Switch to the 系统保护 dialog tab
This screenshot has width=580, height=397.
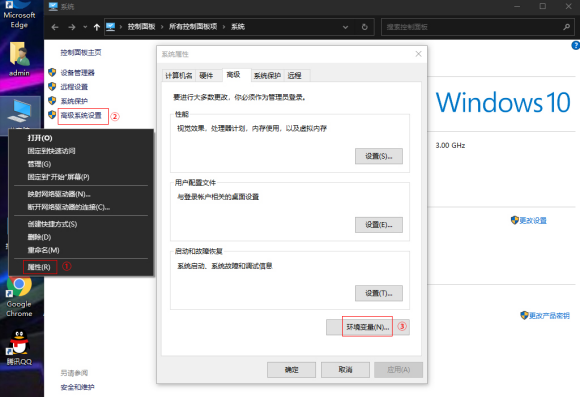click(x=267, y=76)
